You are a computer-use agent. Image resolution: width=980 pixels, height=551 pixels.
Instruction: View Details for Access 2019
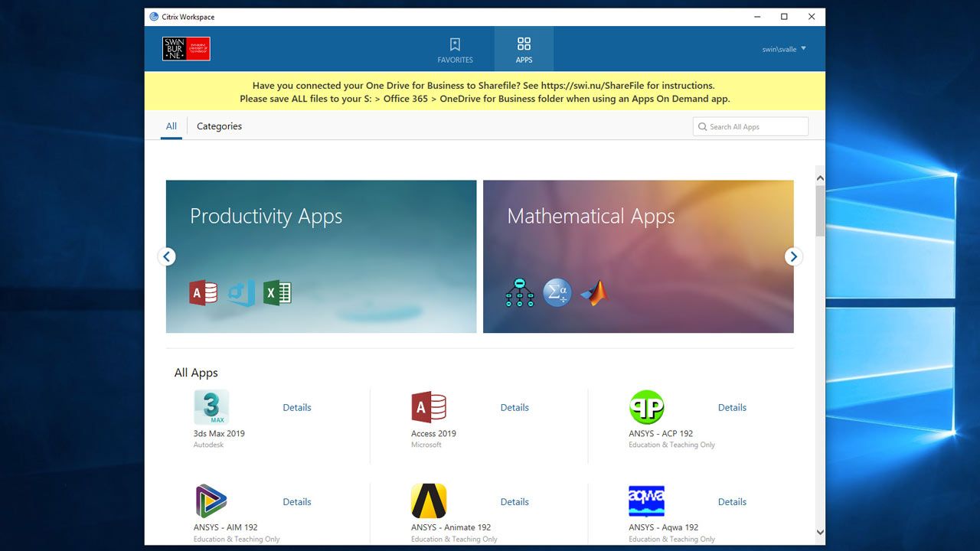tap(514, 408)
